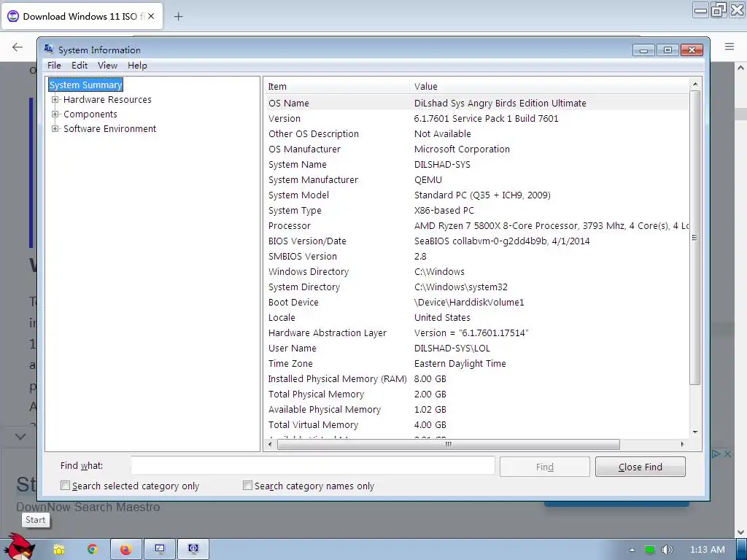Image resolution: width=747 pixels, height=560 pixels.
Task: Open the View menu
Action: click(x=108, y=65)
